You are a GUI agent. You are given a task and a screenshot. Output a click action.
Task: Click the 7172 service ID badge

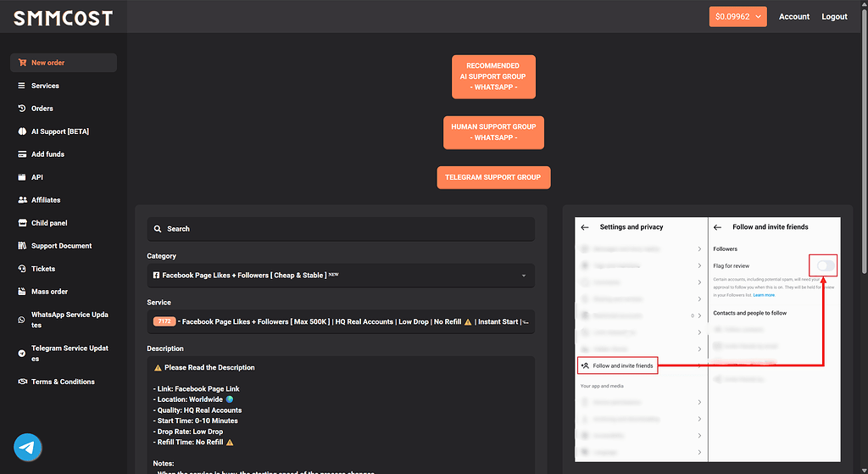click(164, 321)
